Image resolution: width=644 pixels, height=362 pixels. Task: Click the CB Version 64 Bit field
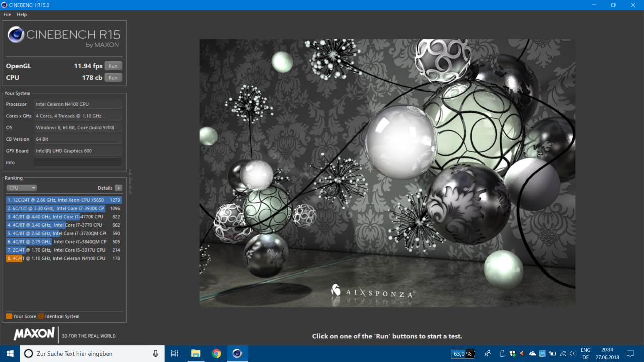point(78,139)
